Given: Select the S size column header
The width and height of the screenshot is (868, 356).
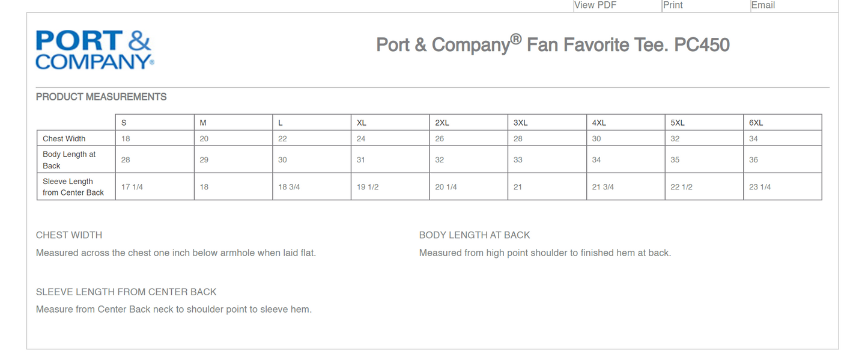Looking at the screenshot, I should 124,123.
